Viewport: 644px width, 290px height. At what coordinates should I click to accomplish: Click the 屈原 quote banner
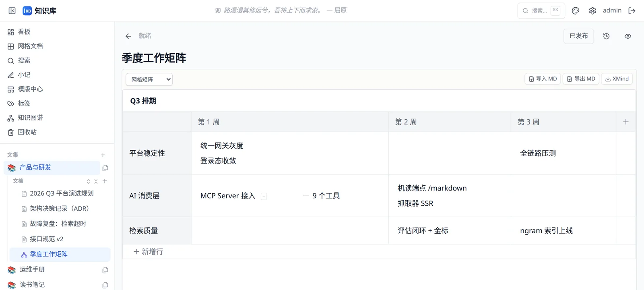pyautogui.click(x=281, y=10)
